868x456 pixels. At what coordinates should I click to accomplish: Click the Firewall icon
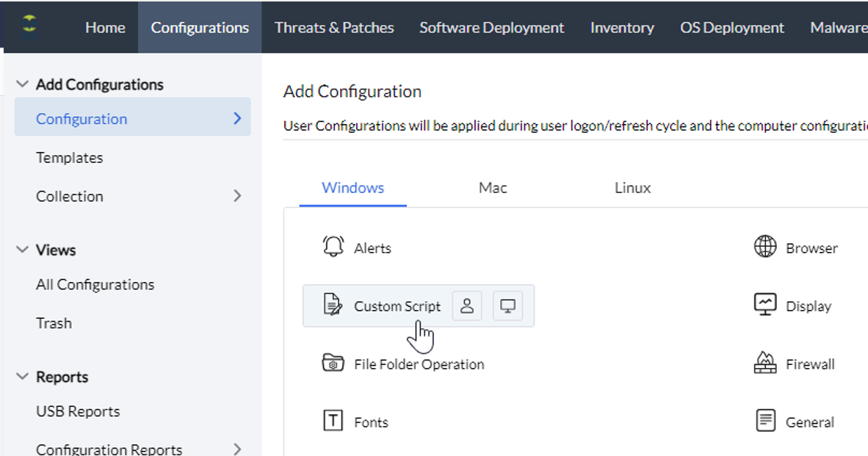tap(765, 363)
